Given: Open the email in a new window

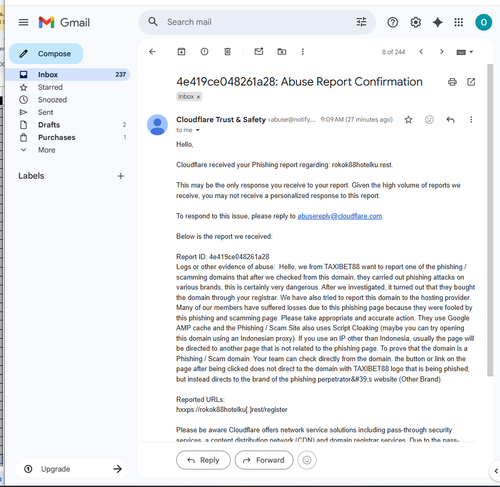Looking at the screenshot, I should (x=471, y=82).
